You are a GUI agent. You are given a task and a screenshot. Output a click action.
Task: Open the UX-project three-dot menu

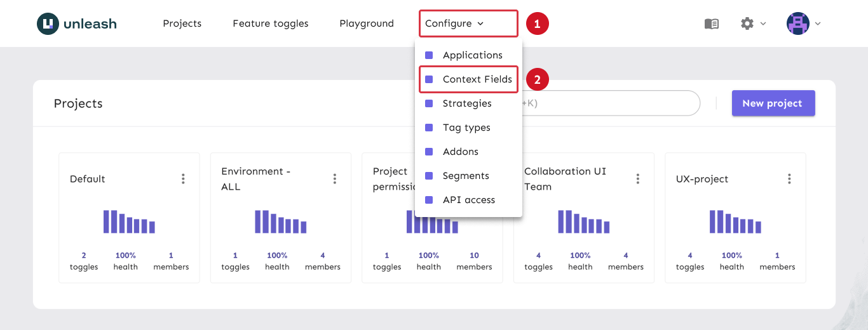789,179
